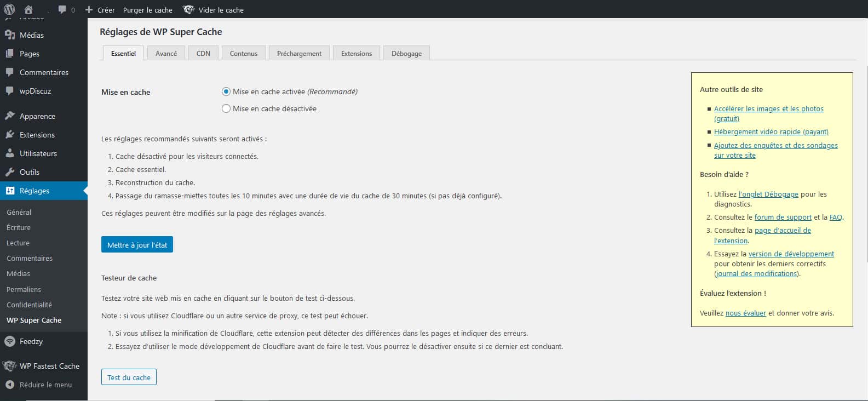Screen dimensions: 868x401
Task: Open Commentaires settings submenu item
Action: click(x=30, y=258)
